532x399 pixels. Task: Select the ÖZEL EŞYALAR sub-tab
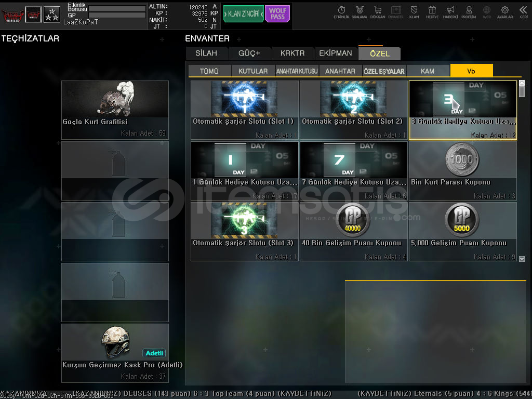tap(384, 71)
